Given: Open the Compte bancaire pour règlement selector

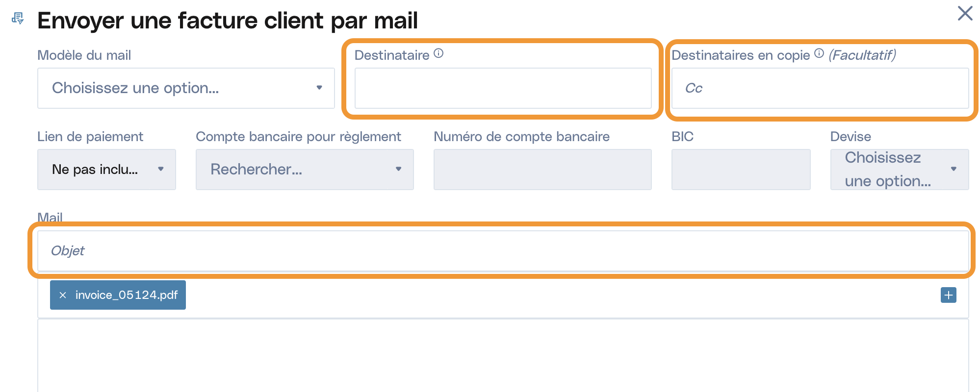Looking at the screenshot, I should pos(305,170).
